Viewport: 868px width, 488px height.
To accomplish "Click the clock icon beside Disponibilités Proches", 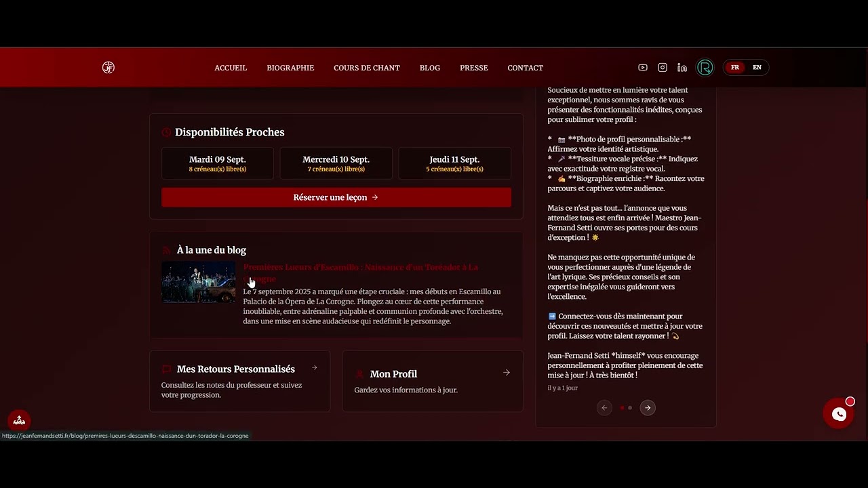I will click(166, 132).
